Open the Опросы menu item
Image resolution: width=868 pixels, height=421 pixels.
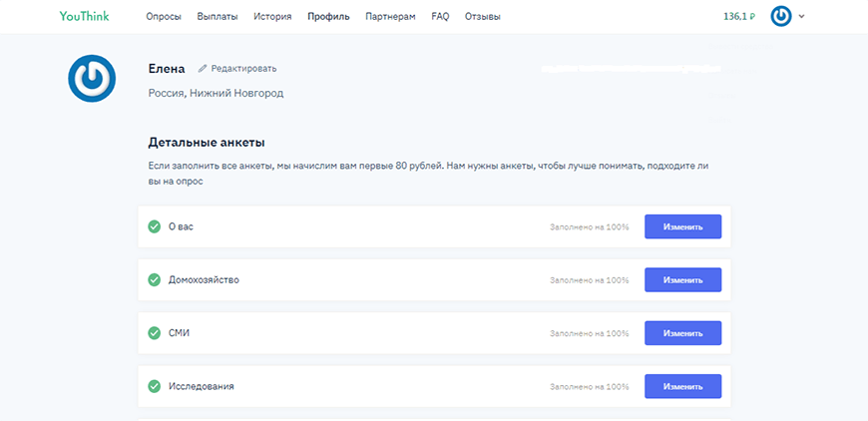[x=164, y=17]
